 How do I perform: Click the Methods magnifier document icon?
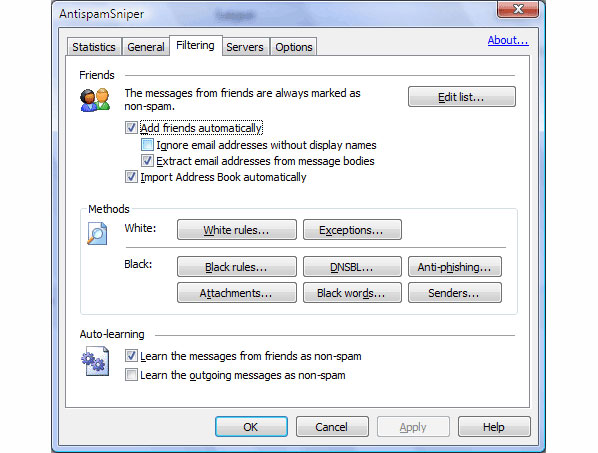pyautogui.click(x=97, y=233)
